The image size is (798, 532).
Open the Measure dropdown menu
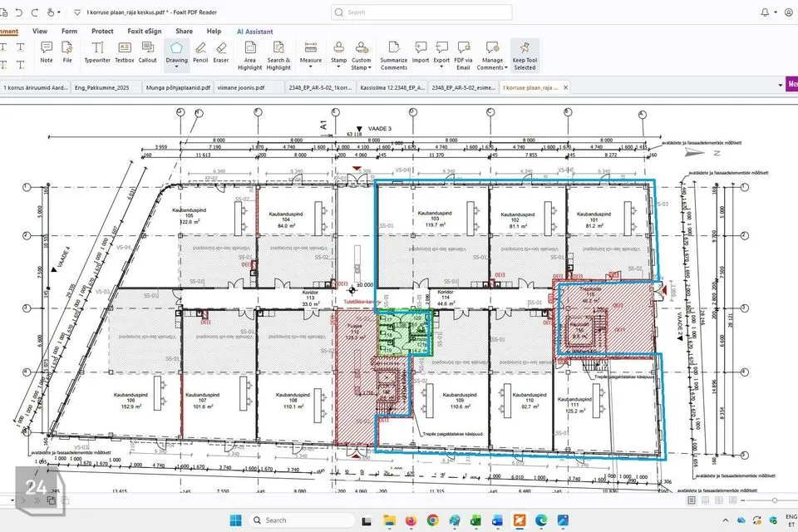point(311,68)
